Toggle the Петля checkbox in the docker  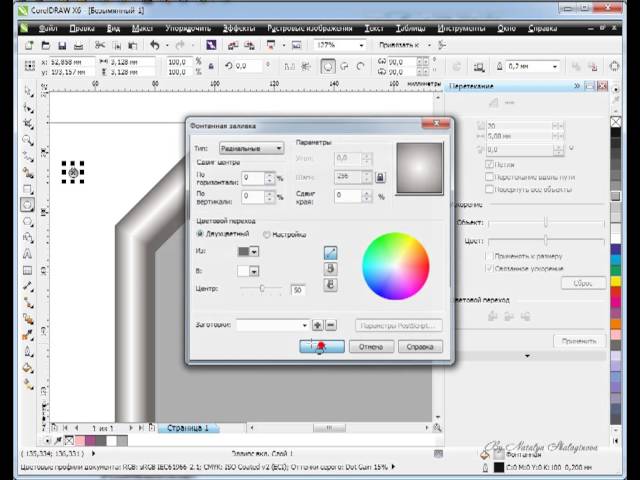tap(489, 164)
